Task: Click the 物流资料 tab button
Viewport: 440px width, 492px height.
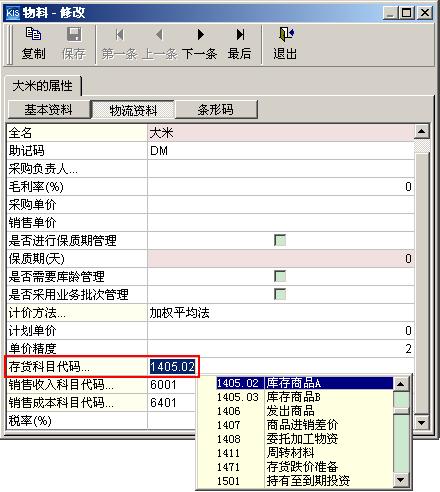Action: [x=133, y=110]
